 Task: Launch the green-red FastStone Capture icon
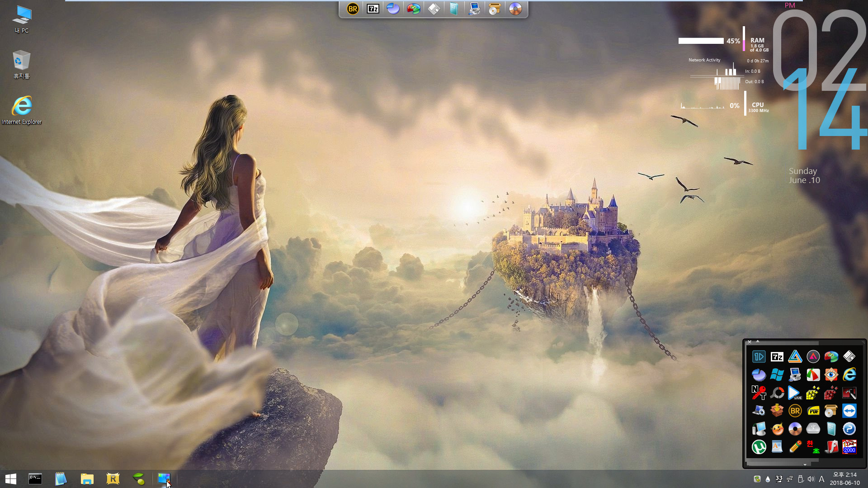[x=813, y=375]
